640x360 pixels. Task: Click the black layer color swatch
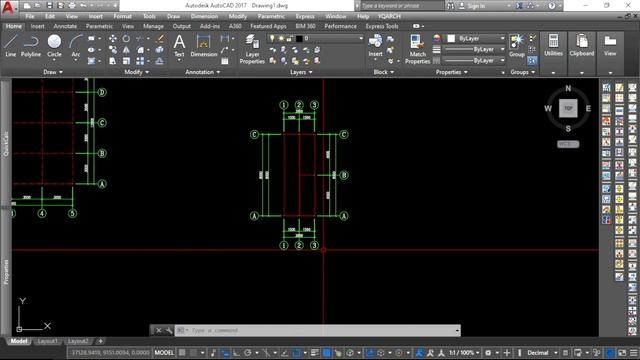(x=299, y=38)
